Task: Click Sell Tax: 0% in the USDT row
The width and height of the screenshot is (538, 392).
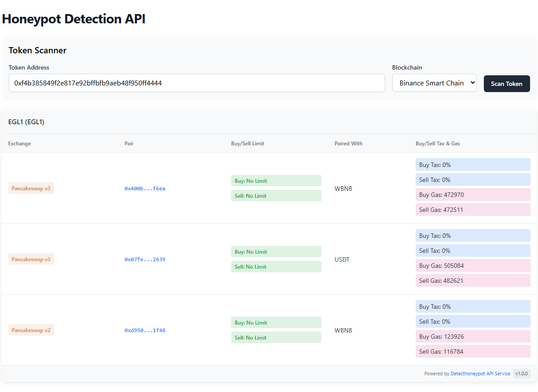Action: (473, 251)
